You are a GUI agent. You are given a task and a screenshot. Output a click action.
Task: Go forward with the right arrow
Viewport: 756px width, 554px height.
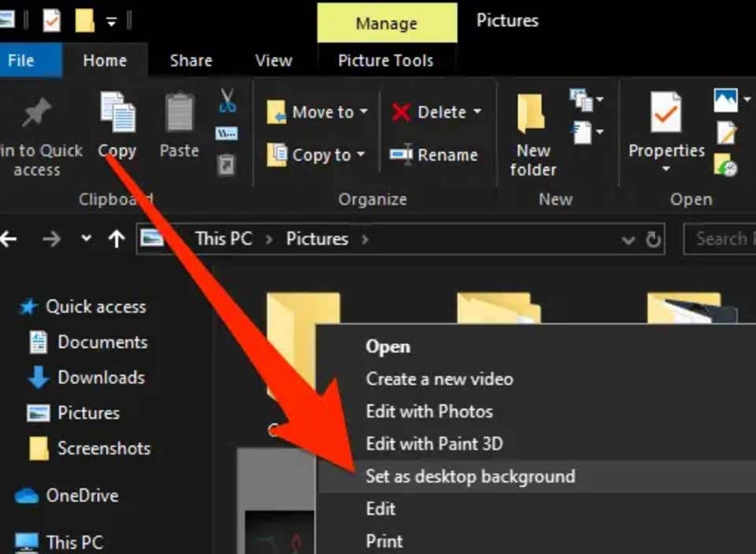tap(52, 238)
